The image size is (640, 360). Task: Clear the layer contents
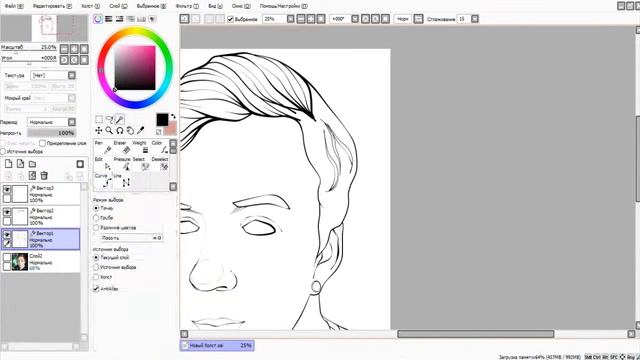pyautogui.click(x=32, y=176)
